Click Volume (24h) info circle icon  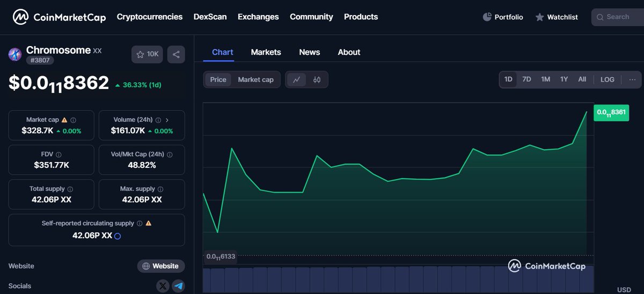(159, 120)
